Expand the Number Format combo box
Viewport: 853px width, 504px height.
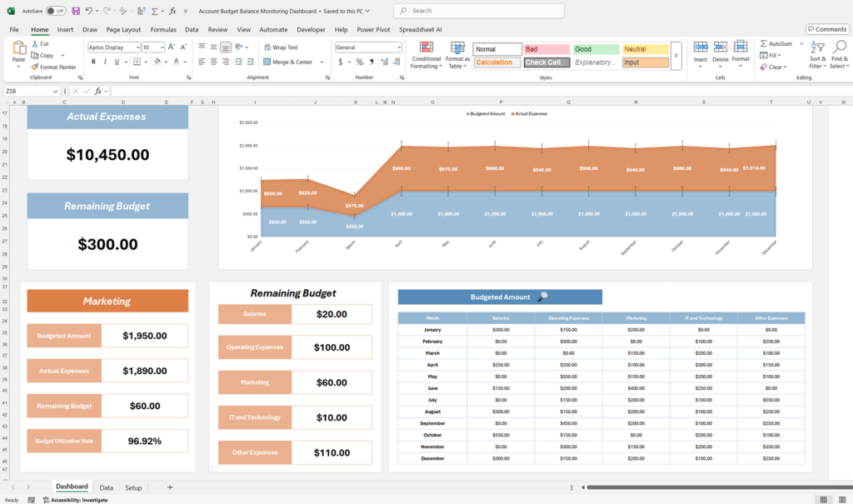(399, 47)
